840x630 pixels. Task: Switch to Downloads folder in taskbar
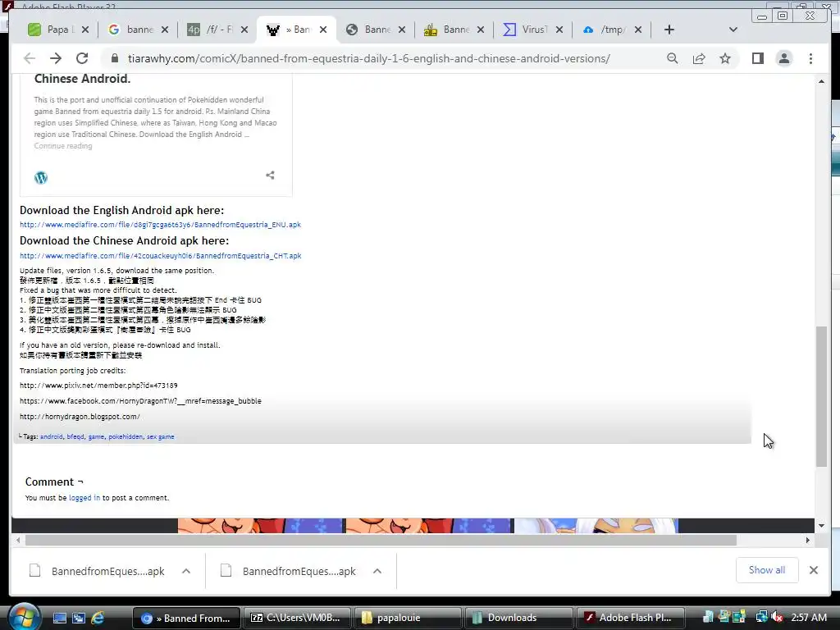pyautogui.click(x=518, y=618)
